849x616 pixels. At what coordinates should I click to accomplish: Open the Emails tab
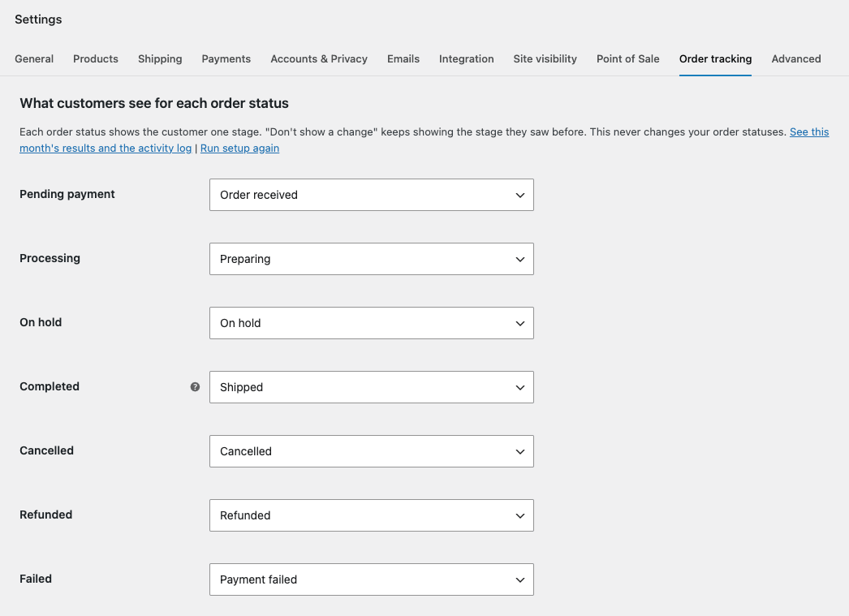pyautogui.click(x=403, y=59)
